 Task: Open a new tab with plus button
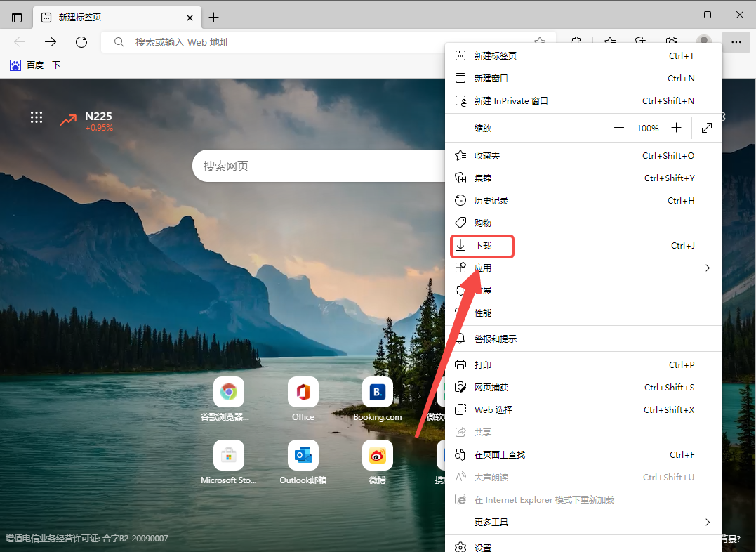[x=213, y=18]
